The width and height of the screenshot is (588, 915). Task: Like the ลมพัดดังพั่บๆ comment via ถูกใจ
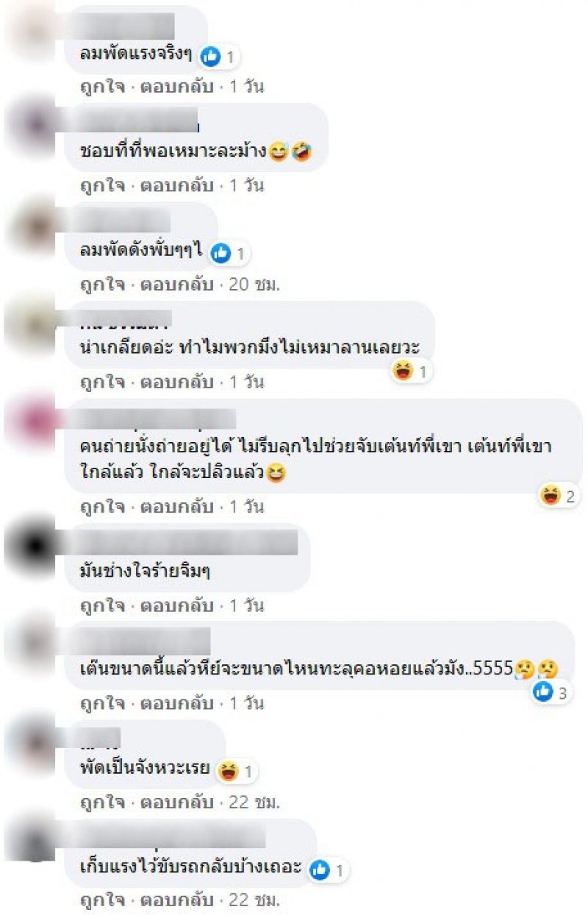click(101, 284)
